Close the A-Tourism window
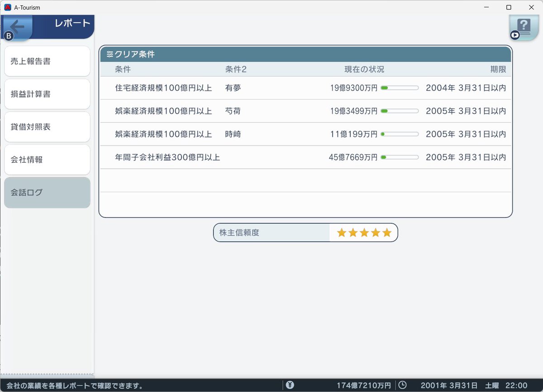Image resolution: width=543 pixels, height=392 pixels. click(531, 7)
